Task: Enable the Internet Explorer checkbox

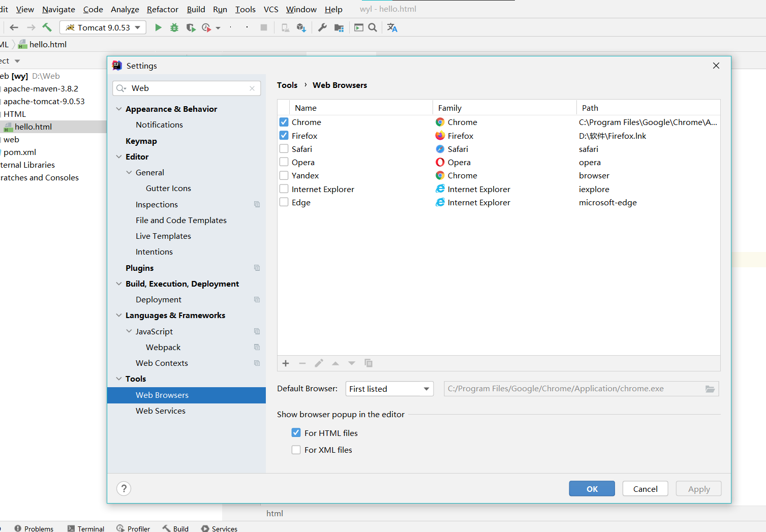Action: 284,189
